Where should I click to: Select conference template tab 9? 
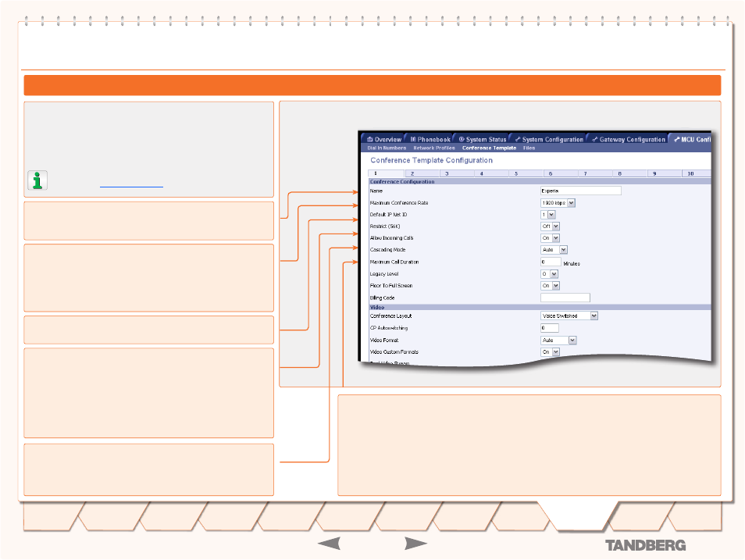tap(665, 173)
